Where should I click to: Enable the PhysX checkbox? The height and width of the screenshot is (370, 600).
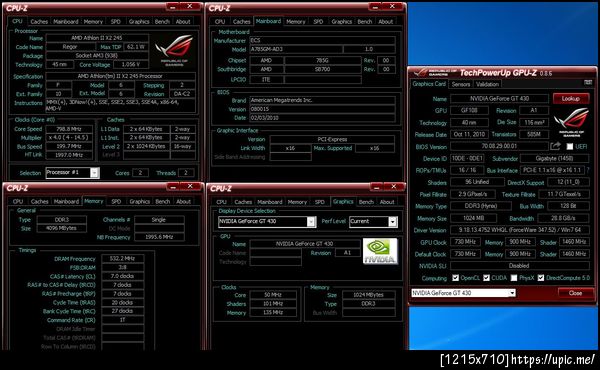514,278
